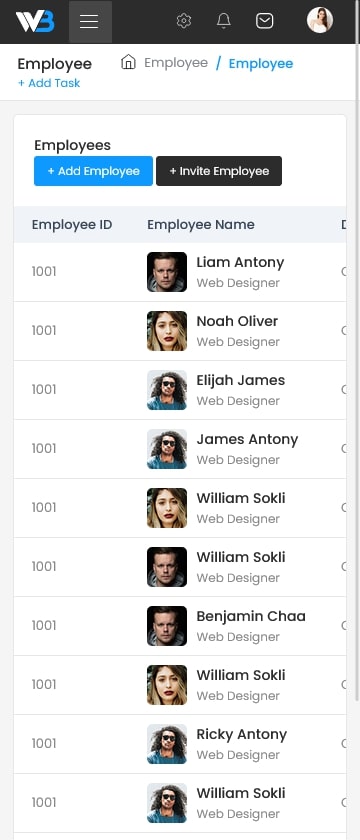Click the + Invite Employee button

coord(219,171)
